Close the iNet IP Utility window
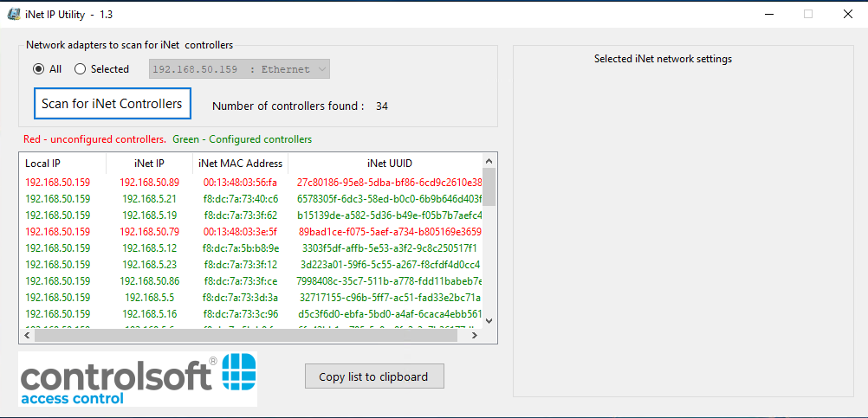Image resolution: width=868 pixels, height=418 pixels. click(847, 15)
